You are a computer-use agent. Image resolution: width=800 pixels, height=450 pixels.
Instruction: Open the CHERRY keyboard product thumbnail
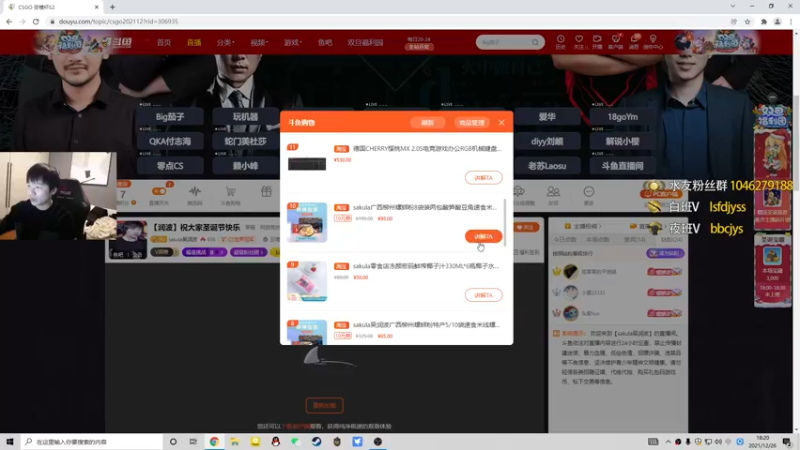pos(307,163)
